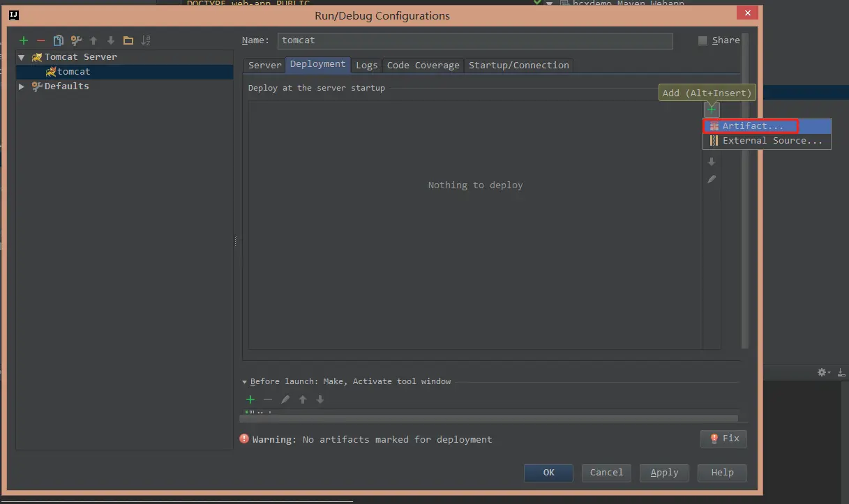Add new configuration with green plus
The image size is (849, 504).
pyautogui.click(x=24, y=40)
